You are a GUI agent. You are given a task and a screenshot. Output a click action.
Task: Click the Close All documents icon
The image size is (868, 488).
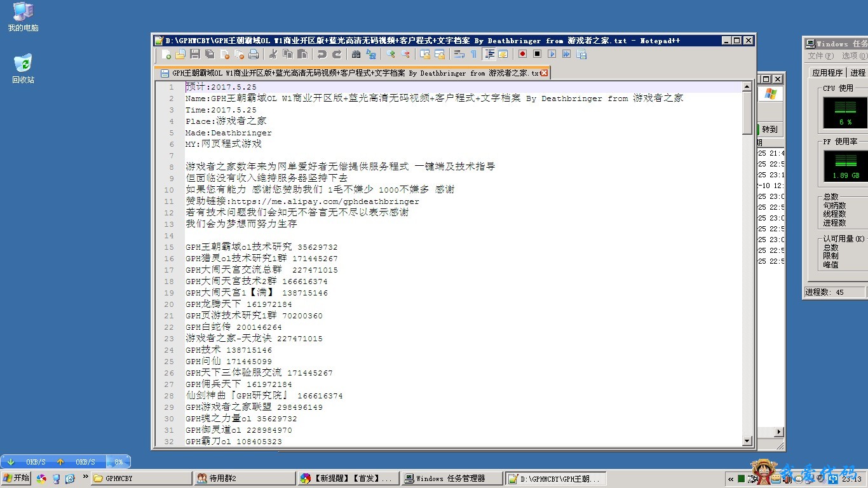pos(239,55)
